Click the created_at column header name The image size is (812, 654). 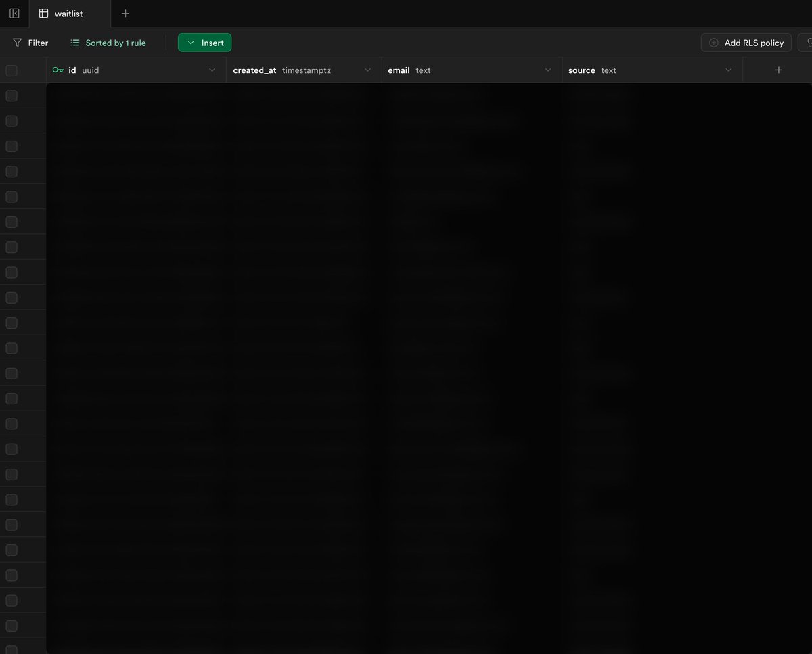pyautogui.click(x=254, y=70)
